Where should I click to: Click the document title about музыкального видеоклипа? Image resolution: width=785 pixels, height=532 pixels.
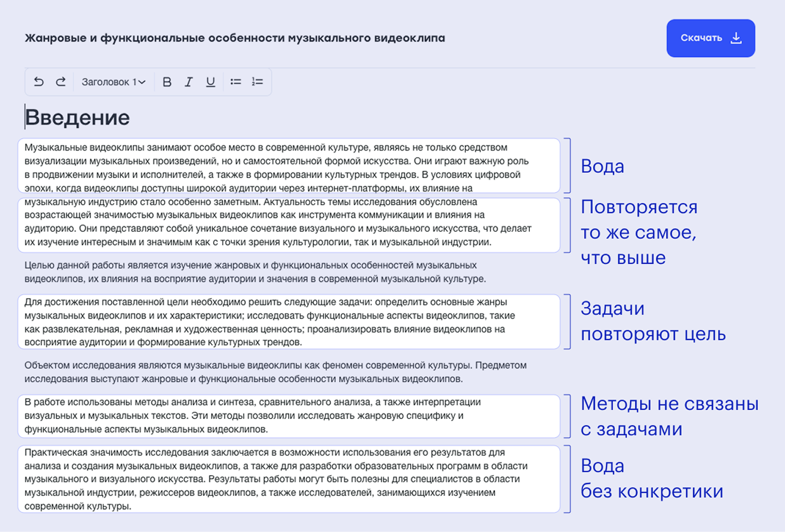[235, 38]
